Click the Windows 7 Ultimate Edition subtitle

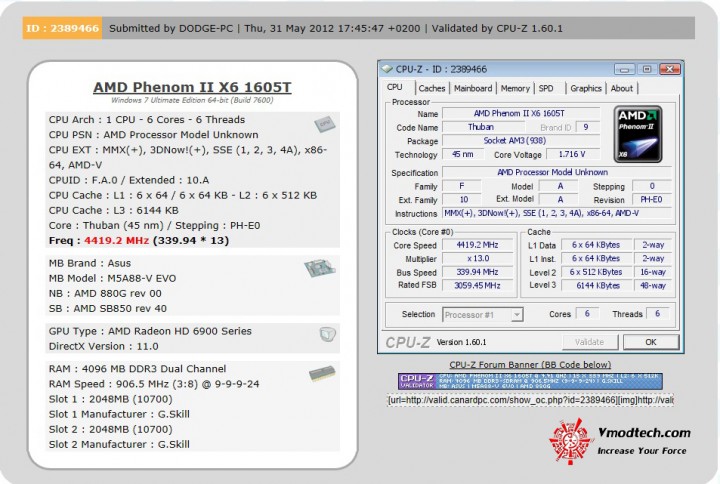coord(192,100)
